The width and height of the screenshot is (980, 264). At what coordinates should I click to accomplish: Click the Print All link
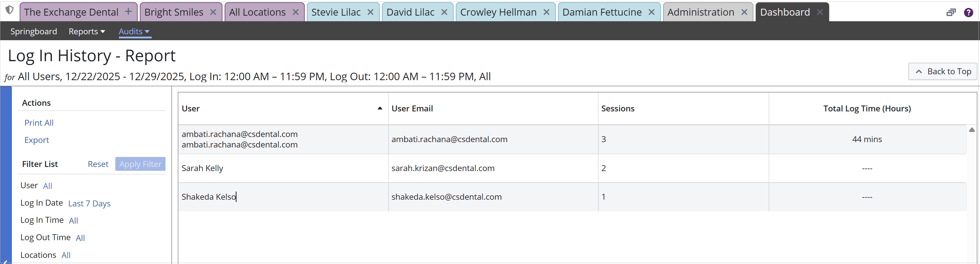pos(39,123)
